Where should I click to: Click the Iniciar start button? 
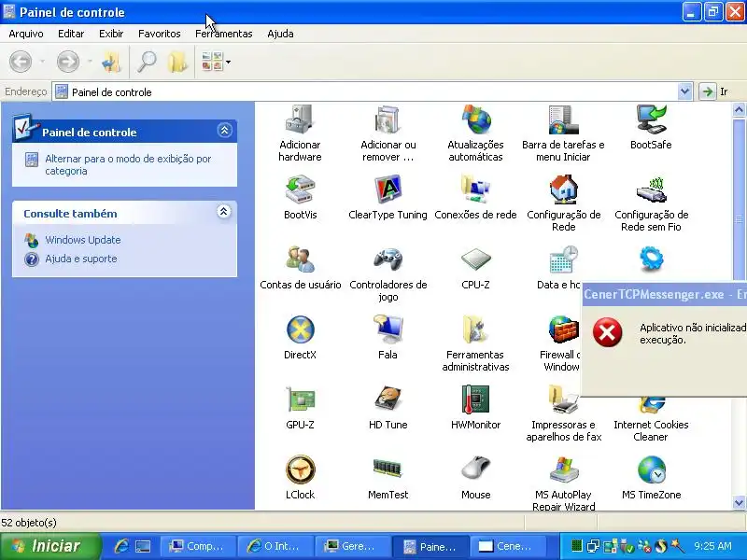[51, 546]
